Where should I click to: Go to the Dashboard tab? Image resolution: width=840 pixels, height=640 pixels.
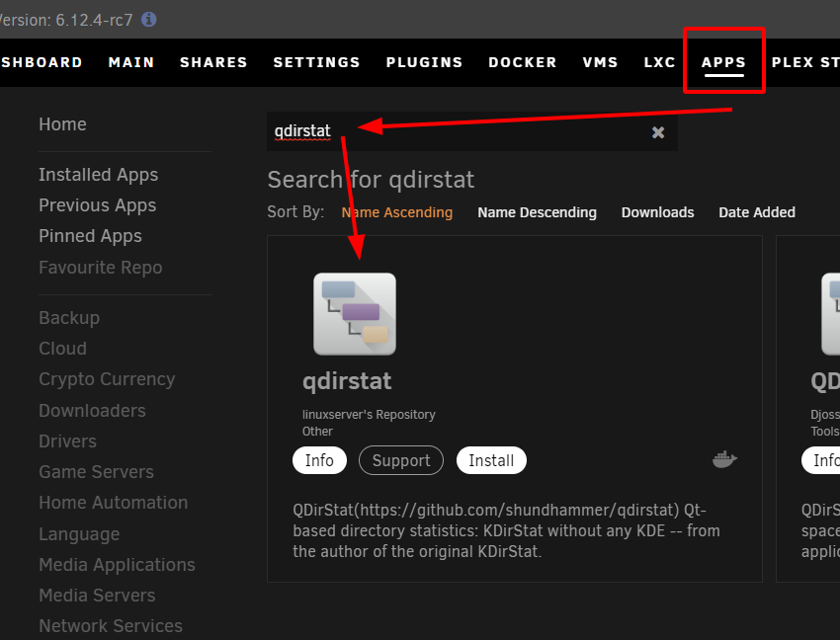[42, 62]
